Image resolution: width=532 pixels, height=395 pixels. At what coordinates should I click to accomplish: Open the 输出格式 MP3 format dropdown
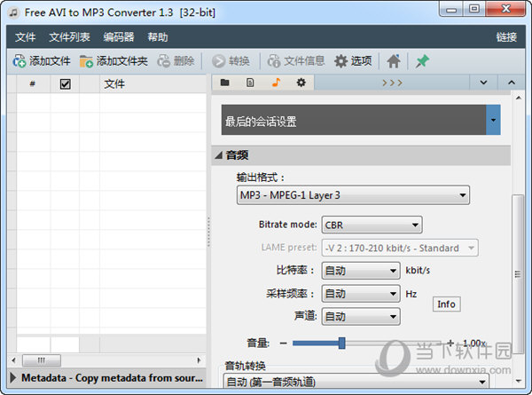[353, 195]
